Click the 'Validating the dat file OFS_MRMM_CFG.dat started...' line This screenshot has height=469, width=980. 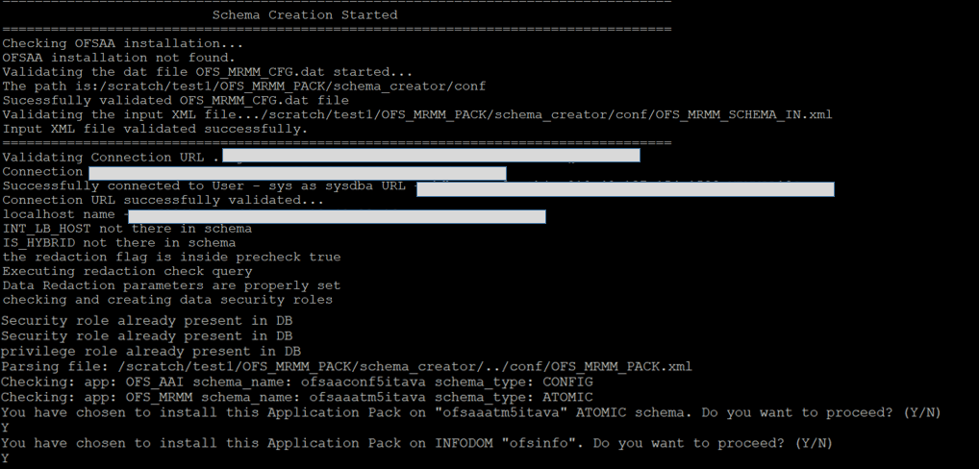pos(207,72)
